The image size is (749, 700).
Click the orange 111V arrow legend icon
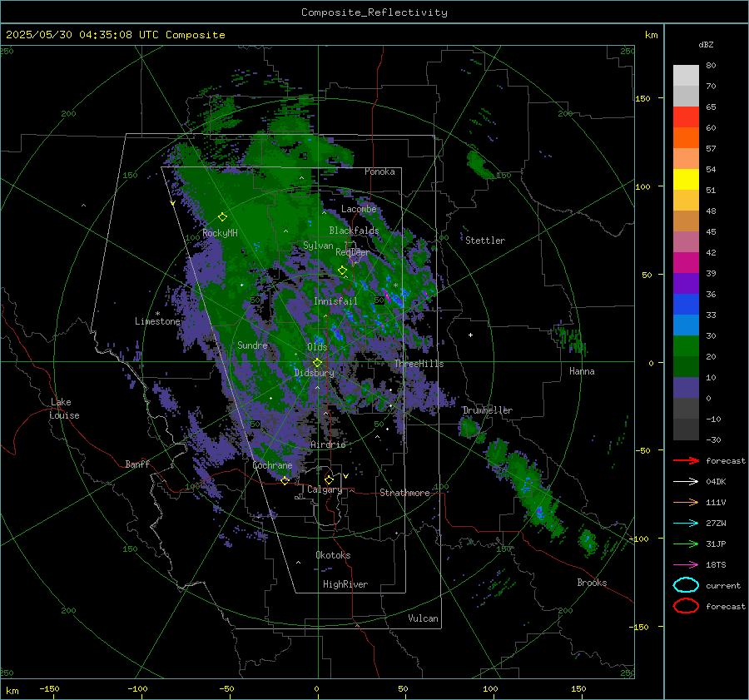(x=686, y=502)
